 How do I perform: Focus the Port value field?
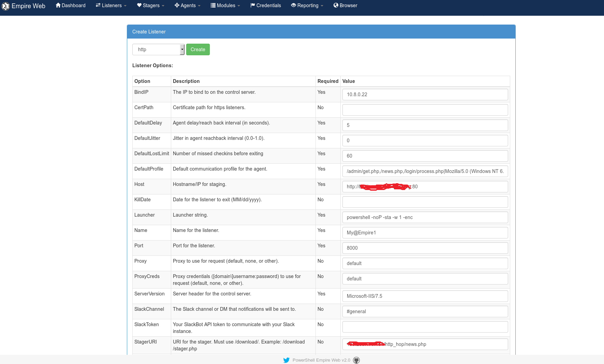[x=425, y=248]
